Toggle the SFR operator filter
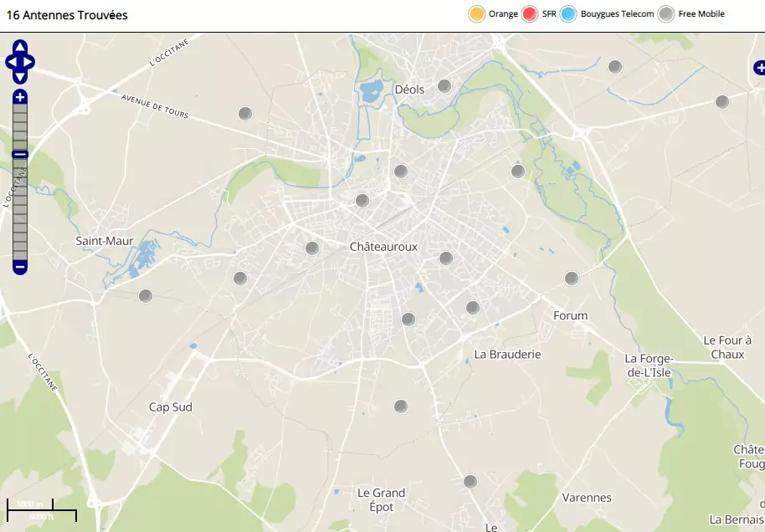The width and height of the screenshot is (765, 532). [x=529, y=13]
